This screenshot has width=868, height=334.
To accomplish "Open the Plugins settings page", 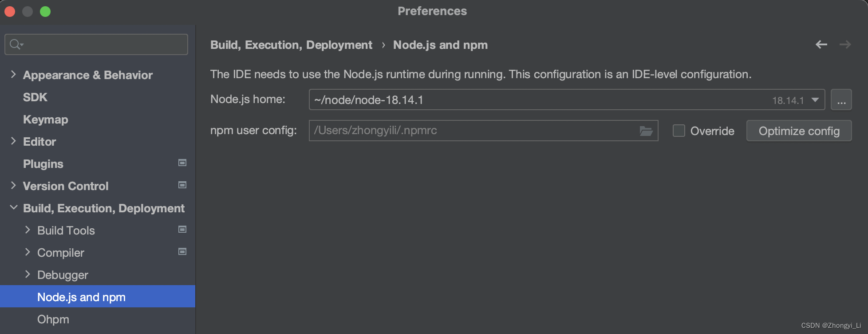I will [43, 164].
